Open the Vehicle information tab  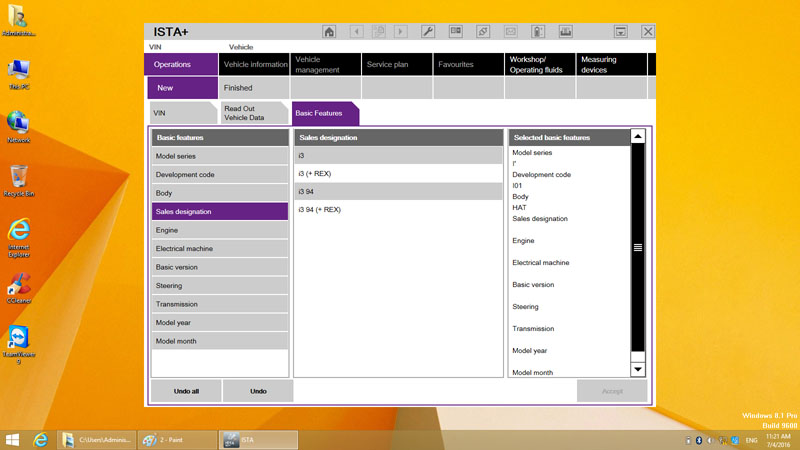[x=254, y=64]
